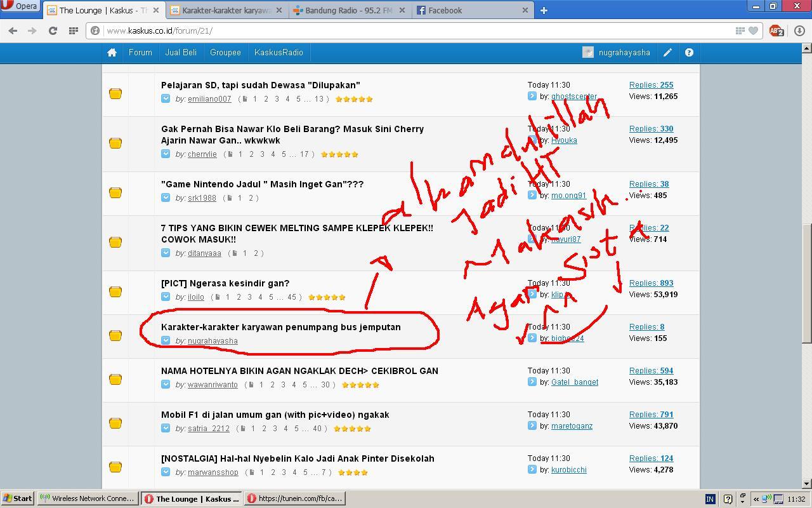Screen dimensions: 812x508
Task: Open the Opera main menu
Action: (x=20, y=6)
